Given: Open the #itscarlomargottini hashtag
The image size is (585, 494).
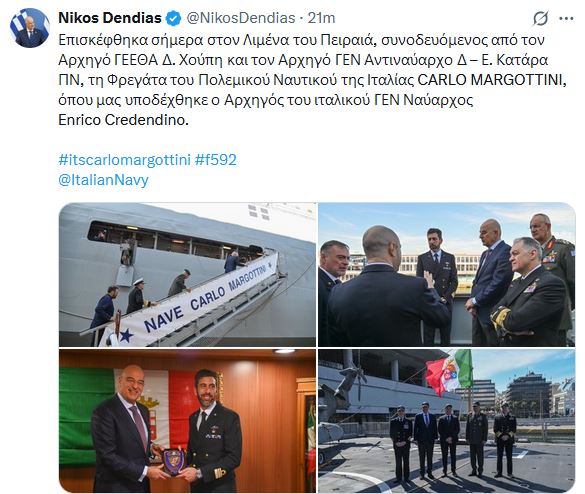Looking at the screenshot, I should point(124,160).
